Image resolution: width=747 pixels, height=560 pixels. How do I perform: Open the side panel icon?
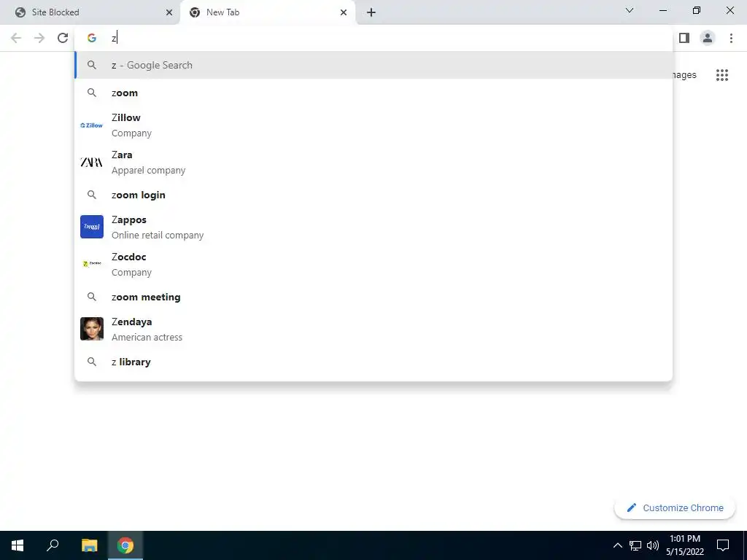point(684,38)
